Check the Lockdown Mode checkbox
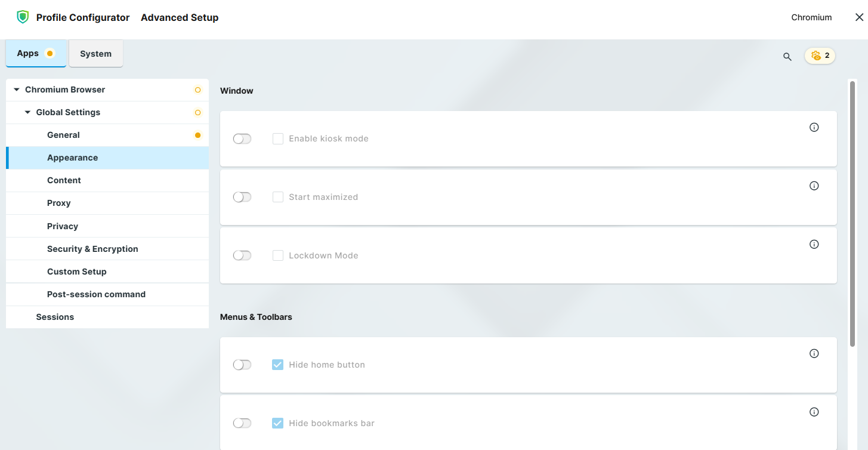Image resolution: width=868 pixels, height=450 pixels. 278,255
